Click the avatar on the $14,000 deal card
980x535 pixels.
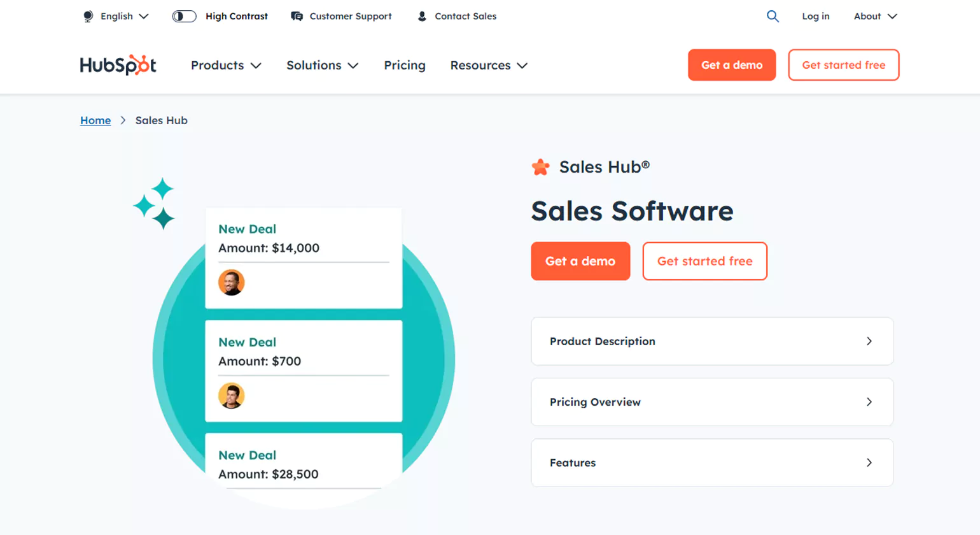click(x=232, y=282)
